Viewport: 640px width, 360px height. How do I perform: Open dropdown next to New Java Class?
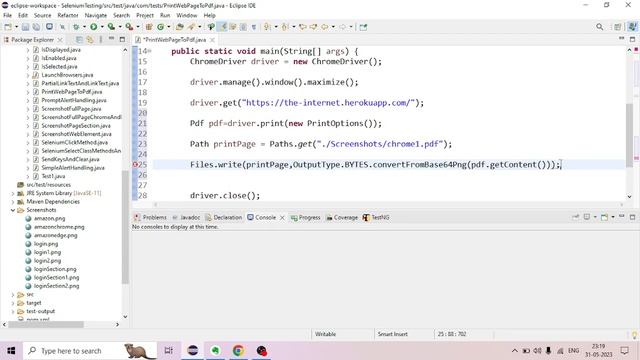(169, 27)
